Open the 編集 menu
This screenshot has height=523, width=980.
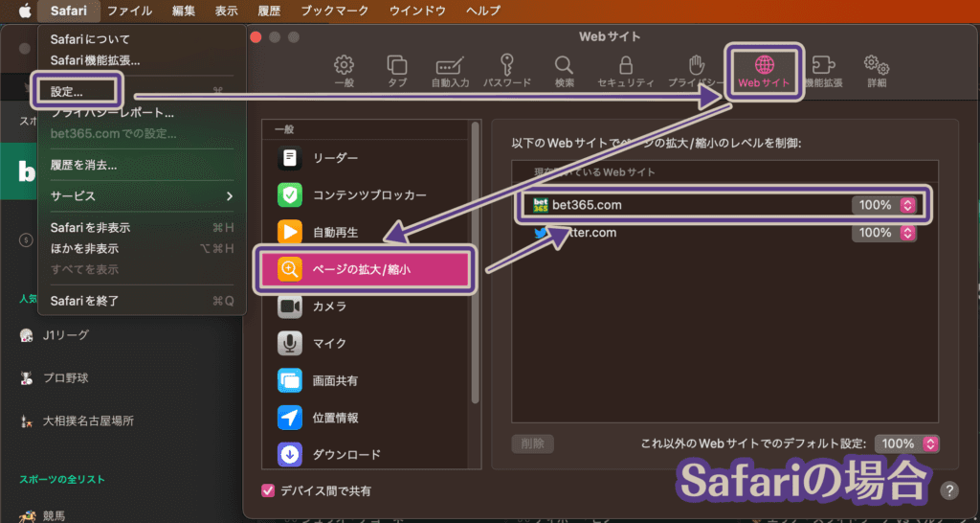pos(184,11)
